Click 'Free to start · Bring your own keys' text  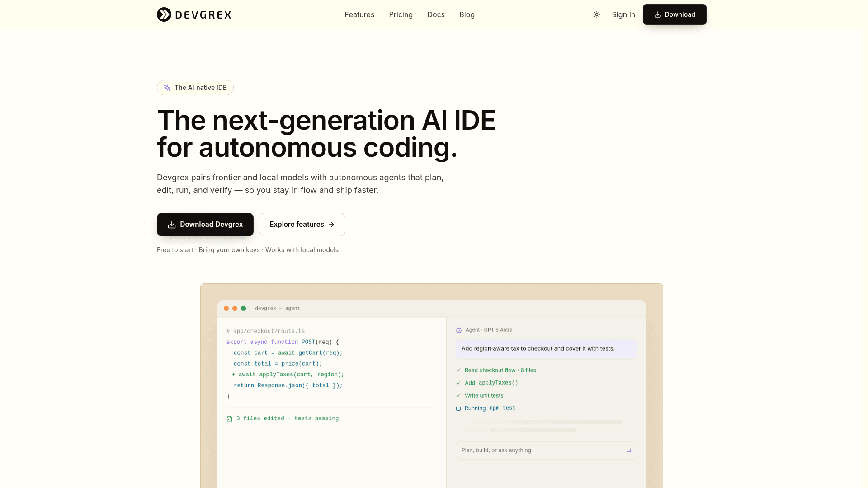coord(208,250)
